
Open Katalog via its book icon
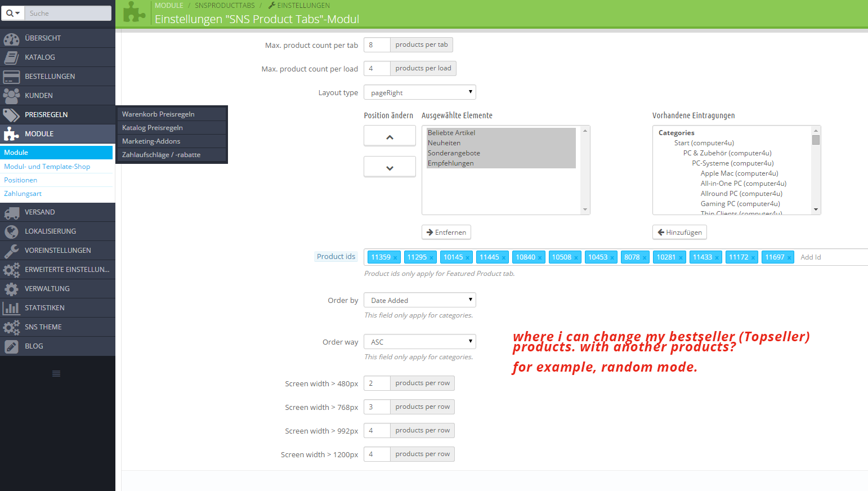pyautogui.click(x=11, y=57)
